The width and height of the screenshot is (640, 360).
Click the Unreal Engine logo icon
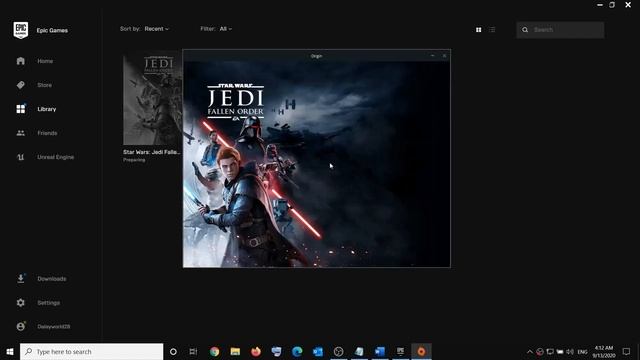(x=21, y=157)
